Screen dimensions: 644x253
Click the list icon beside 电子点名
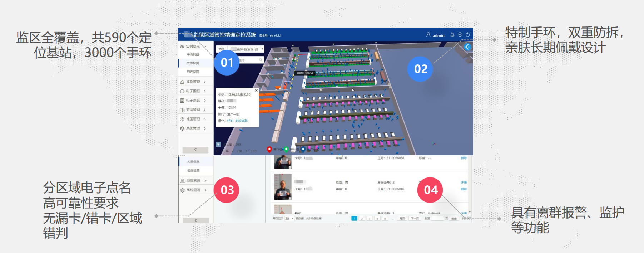(x=182, y=101)
